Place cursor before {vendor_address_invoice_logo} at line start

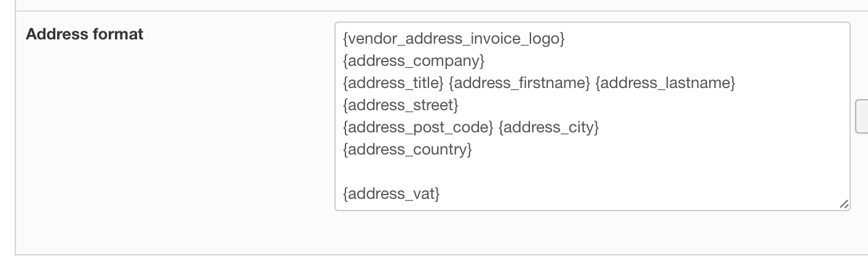[344, 39]
